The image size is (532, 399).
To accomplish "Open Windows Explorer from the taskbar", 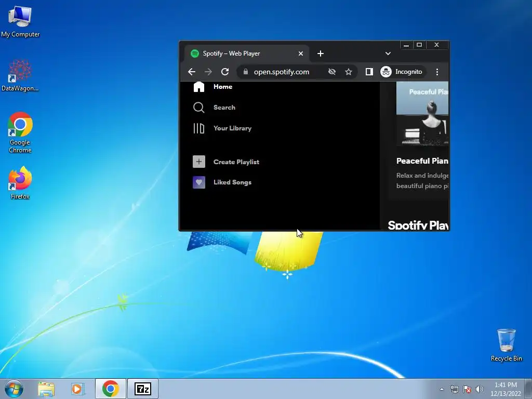I will 46,389.
